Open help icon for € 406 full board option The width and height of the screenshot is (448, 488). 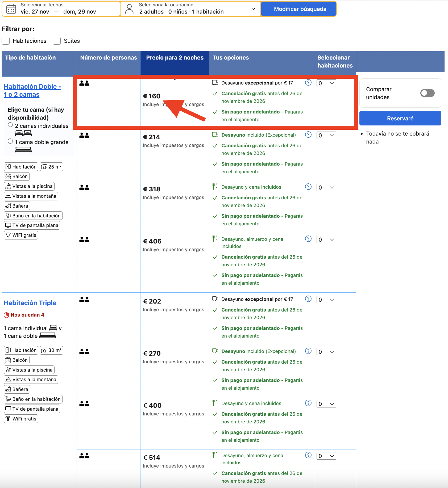(x=308, y=239)
